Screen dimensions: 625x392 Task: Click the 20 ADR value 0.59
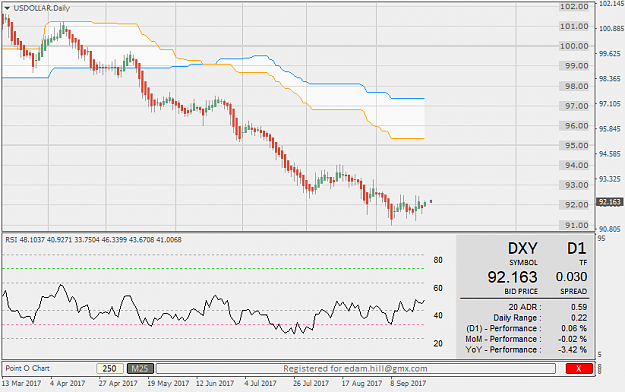coord(579,307)
